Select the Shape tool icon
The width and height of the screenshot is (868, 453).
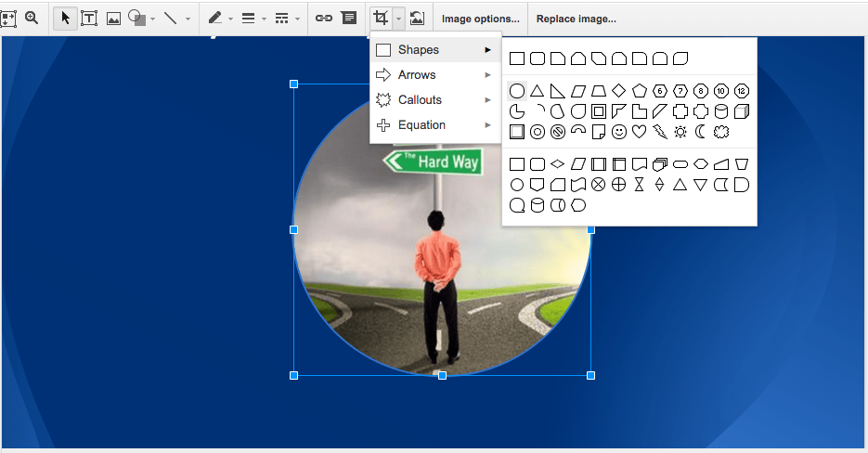click(x=136, y=19)
